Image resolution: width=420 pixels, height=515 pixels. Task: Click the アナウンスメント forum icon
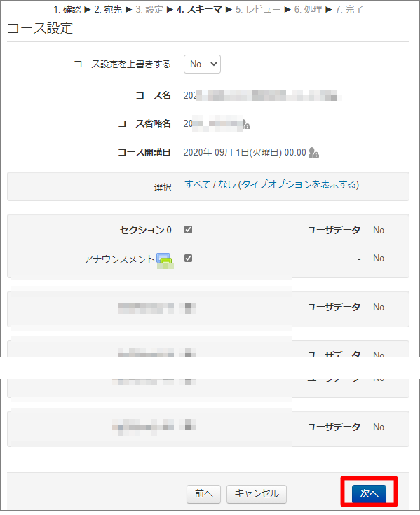tap(164, 260)
